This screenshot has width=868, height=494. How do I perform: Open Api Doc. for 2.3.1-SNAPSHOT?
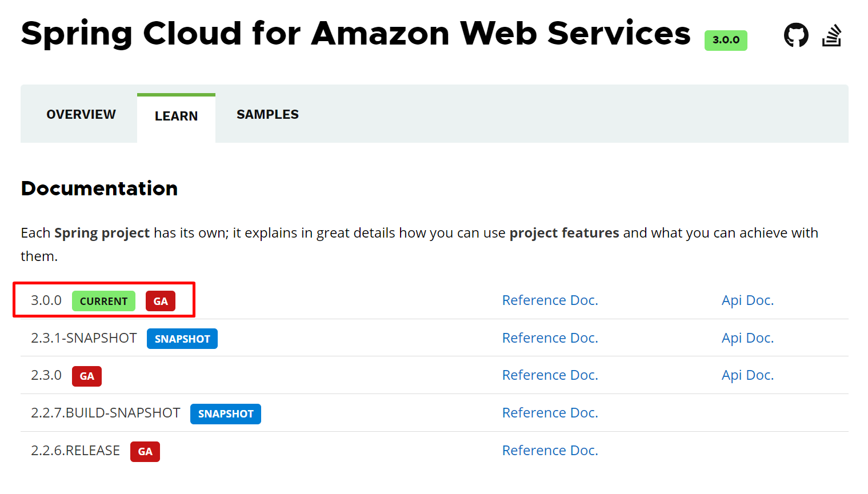tap(747, 338)
